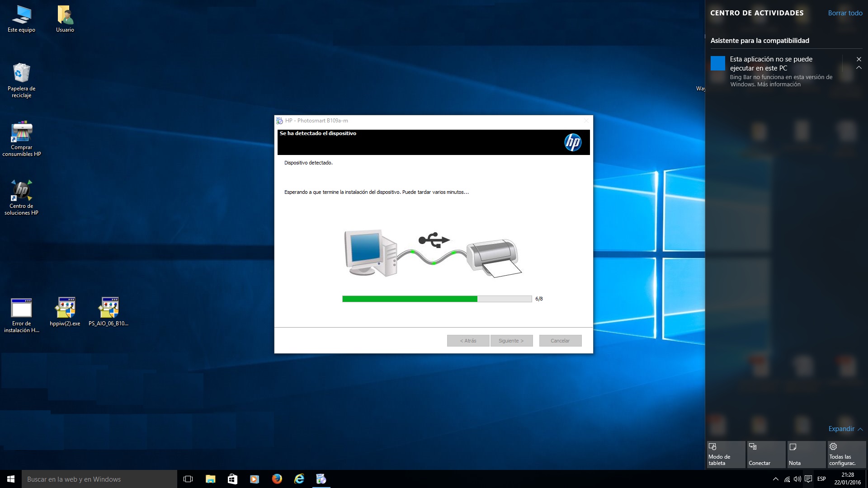The width and height of the screenshot is (868, 488).
Task: Launch Firefox from the taskbar
Action: [277, 479]
